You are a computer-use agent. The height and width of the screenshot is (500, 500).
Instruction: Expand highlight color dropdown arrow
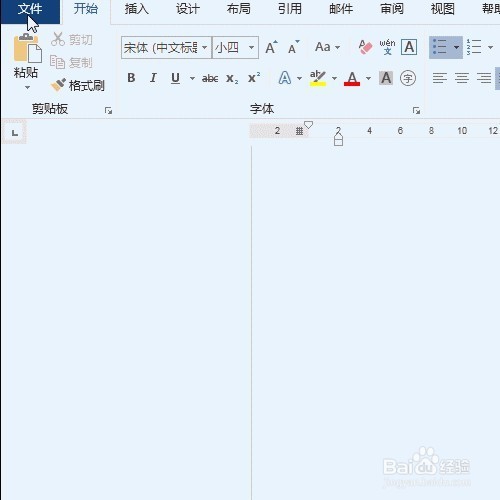(334, 79)
